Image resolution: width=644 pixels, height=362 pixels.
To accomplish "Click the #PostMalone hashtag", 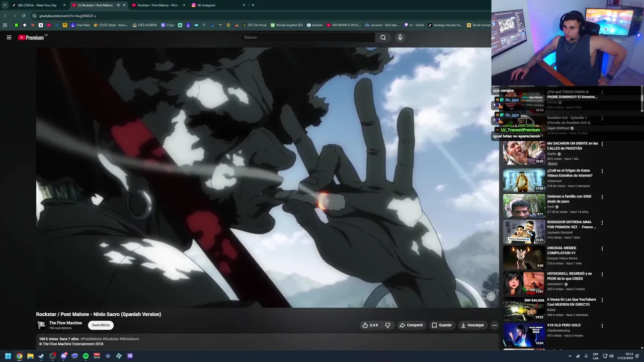I will pos(91,339).
